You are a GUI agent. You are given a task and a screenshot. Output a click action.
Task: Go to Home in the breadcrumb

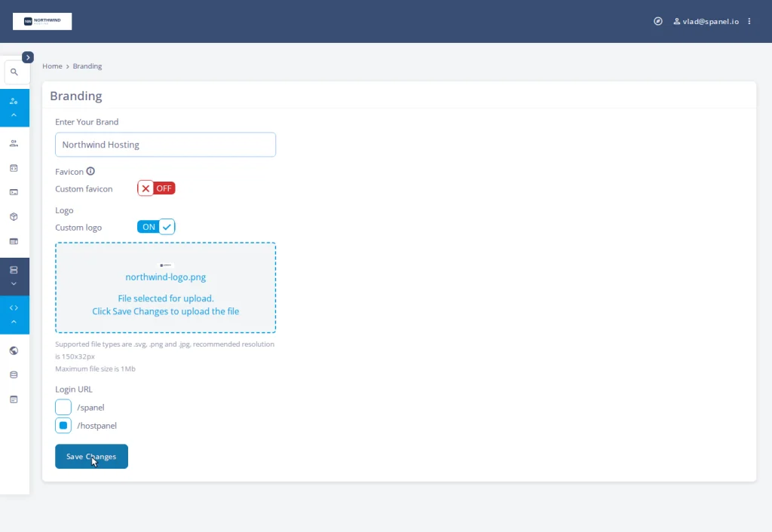click(x=52, y=66)
